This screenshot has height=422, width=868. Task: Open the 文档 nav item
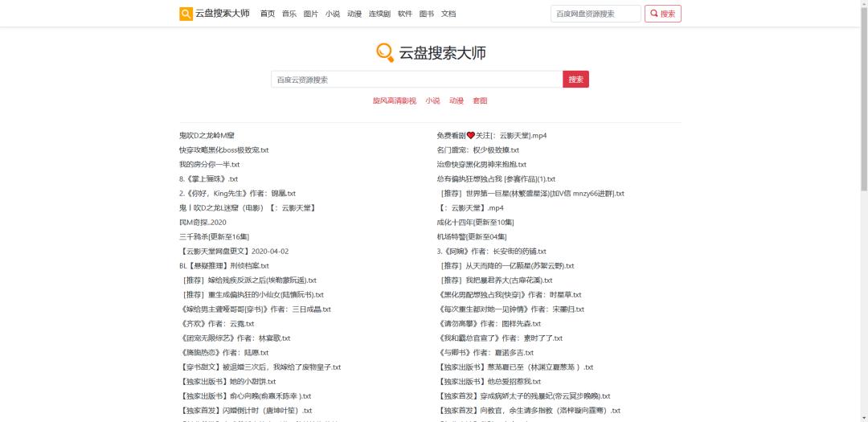[448, 14]
